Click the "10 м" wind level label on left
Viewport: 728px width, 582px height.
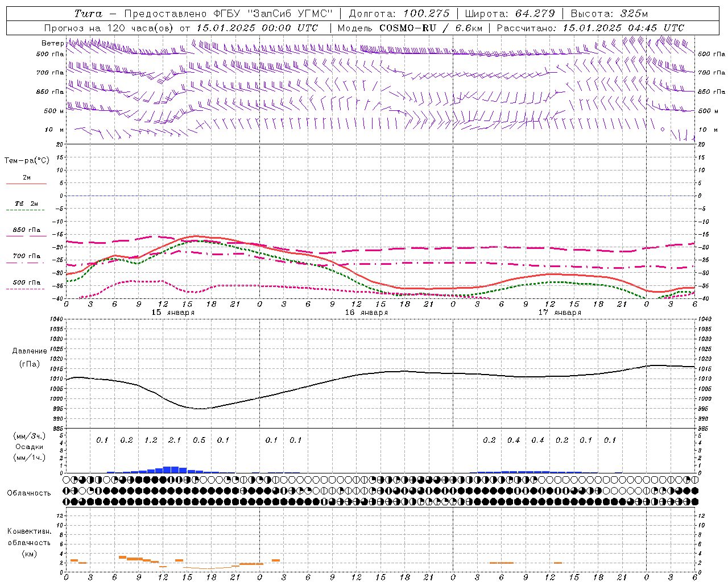click(55, 130)
